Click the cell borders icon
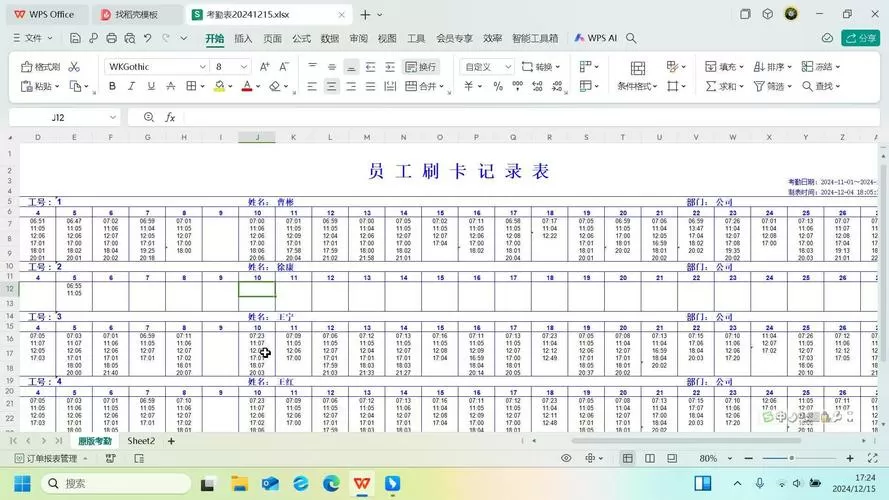Screen dimensions: 889x500 (x=192, y=86)
